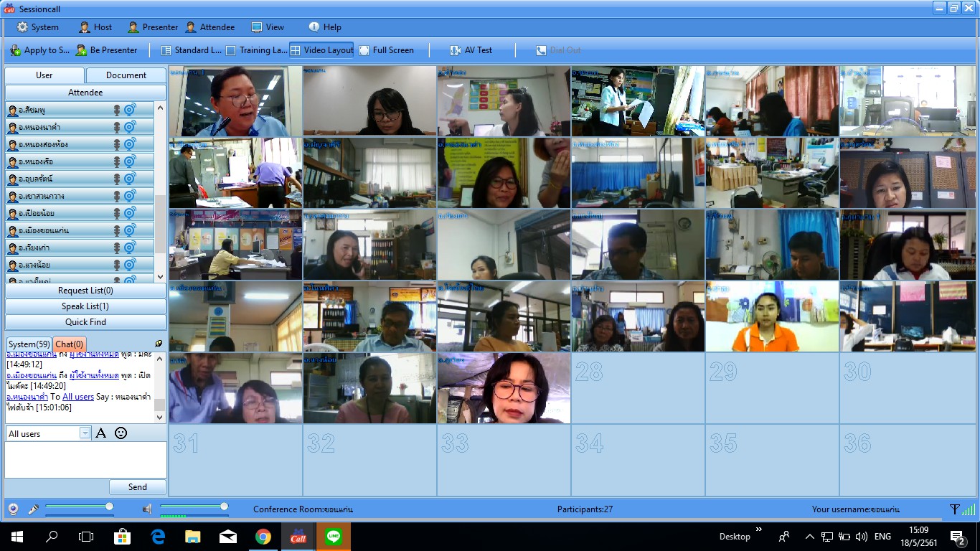Toggle microphone for อ.สีชมพู
Screen dimensions: 980x551
point(116,110)
